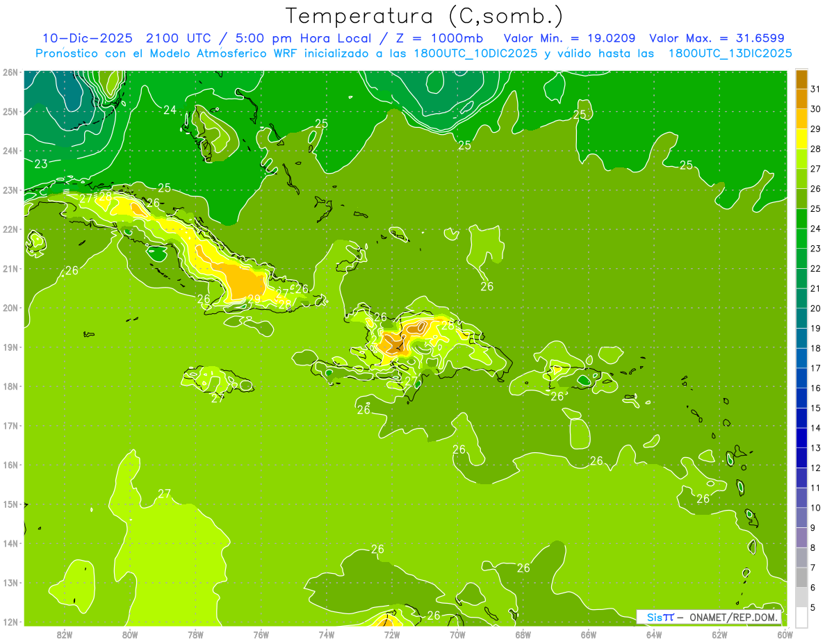
Task: Click purple legend swatch between 9 and 10
Action: [x=801, y=518]
